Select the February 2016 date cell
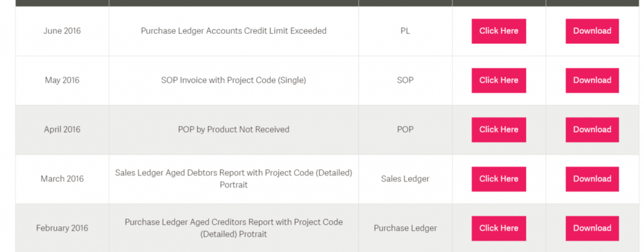Image resolution: width=644 pixels, height=252 pixels. tap(62, 228)
